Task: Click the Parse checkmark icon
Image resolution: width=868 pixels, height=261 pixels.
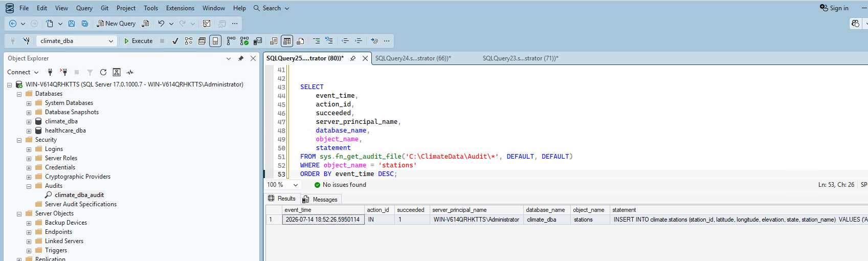Action: (x=175, y=41)
